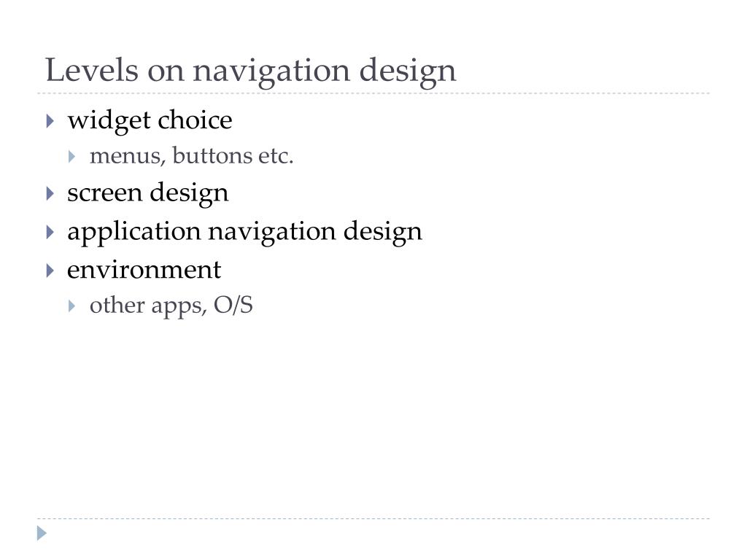The height and width of the screenshot is (560, 747).
Task: Click bullet arrow next to application navigation design
Action: point(50,232)
